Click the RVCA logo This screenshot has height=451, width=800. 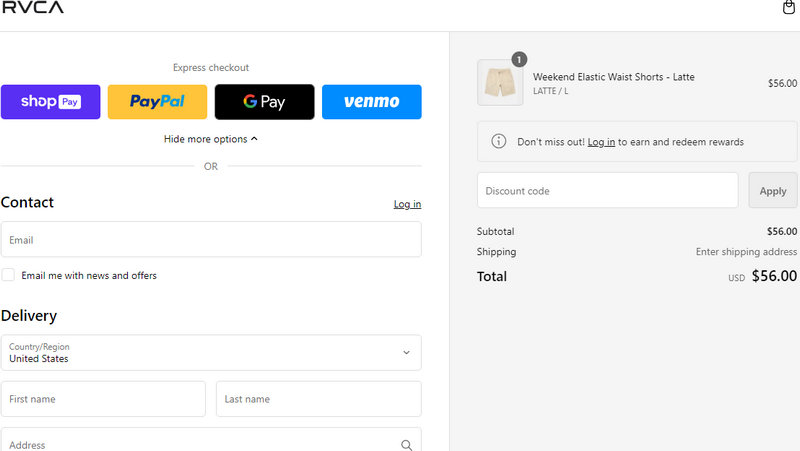coord(32,8)
